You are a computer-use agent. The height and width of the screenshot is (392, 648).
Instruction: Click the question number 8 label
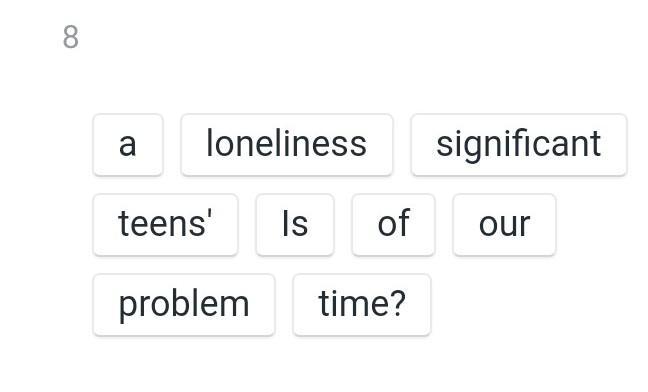pyautogui.click(x=71, y=37)
